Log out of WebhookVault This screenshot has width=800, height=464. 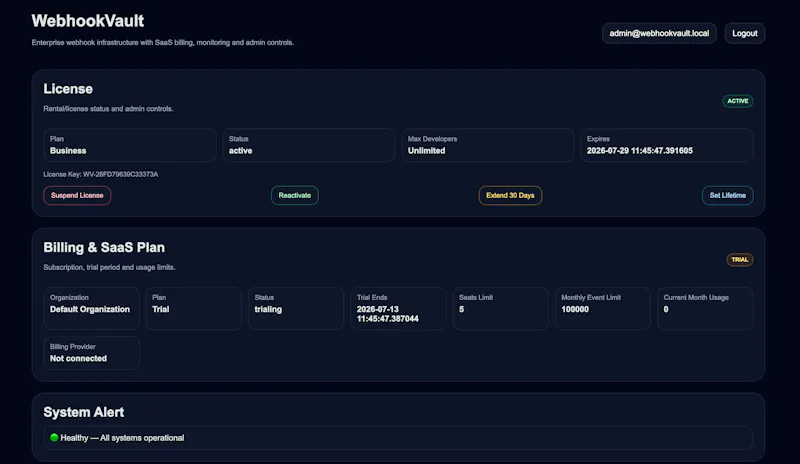tap(744, 33)
